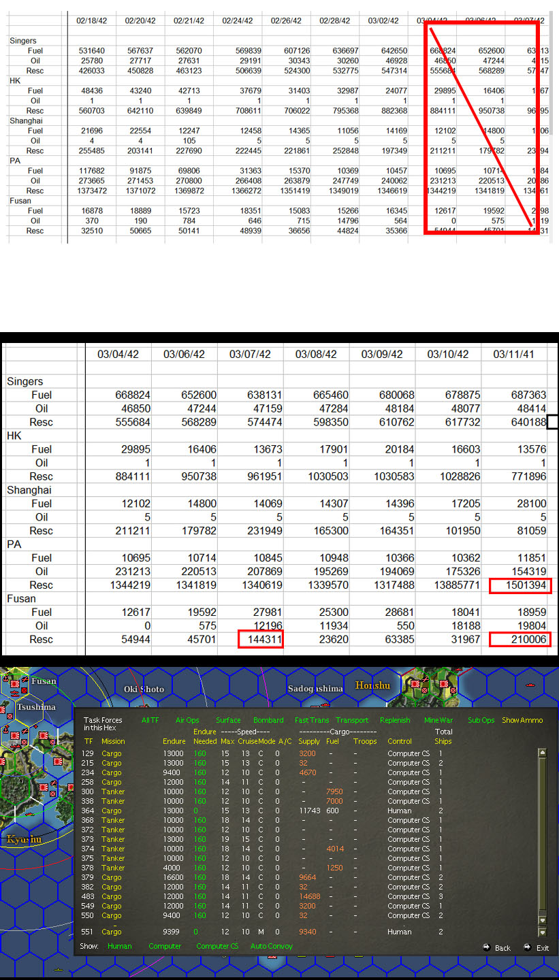This screenshot has width=559, height=980.
Task: Select the 03/08/42 date column header
Action: tap(316, 354)
